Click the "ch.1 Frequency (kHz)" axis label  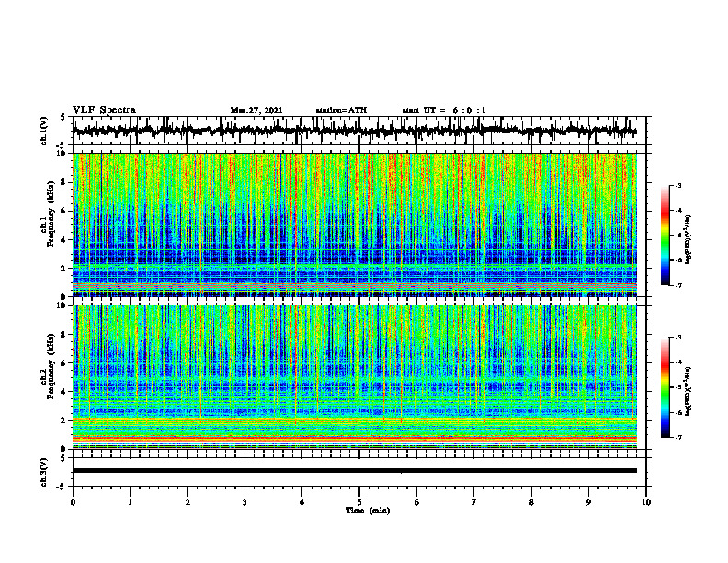tap(50, 214)
